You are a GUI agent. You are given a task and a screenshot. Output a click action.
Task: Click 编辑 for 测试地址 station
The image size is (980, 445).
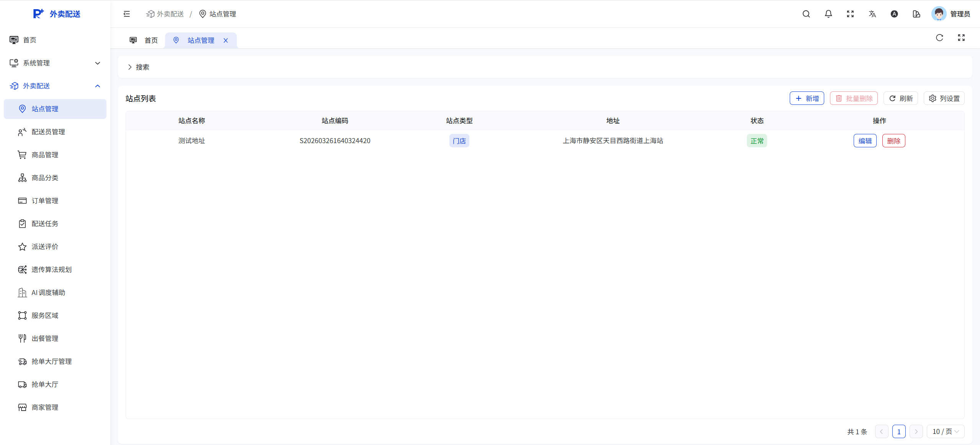(x=865, y=141)
